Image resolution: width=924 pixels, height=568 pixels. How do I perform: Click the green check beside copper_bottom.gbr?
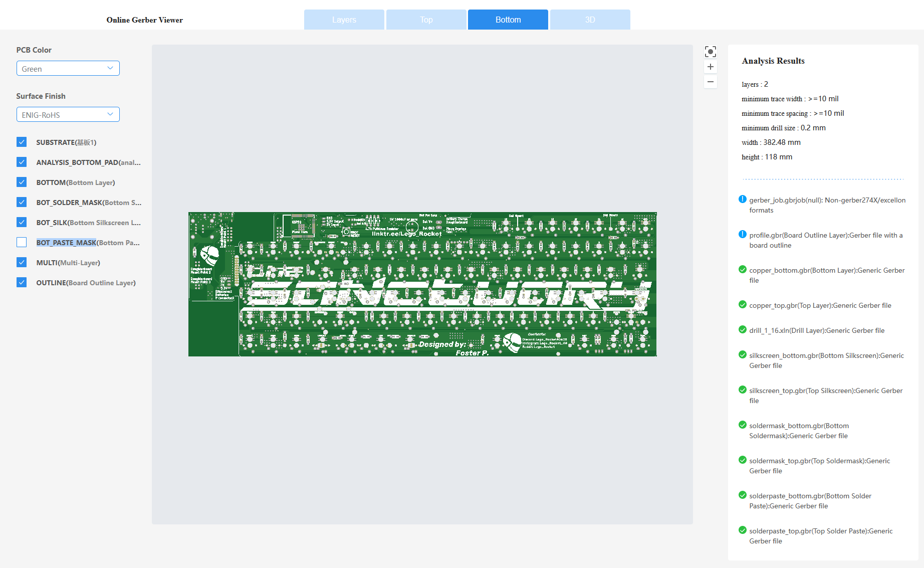pos(742,269)
